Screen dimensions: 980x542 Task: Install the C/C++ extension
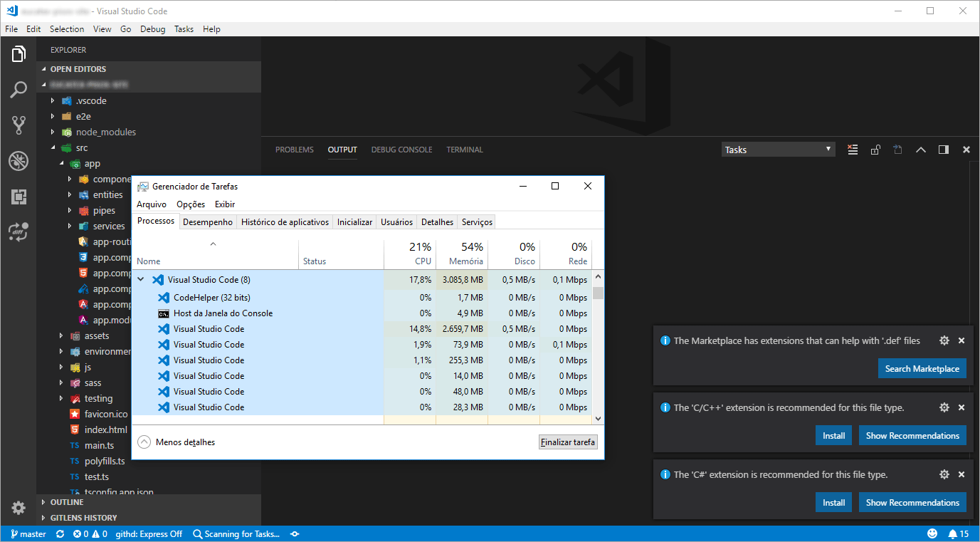833,435
